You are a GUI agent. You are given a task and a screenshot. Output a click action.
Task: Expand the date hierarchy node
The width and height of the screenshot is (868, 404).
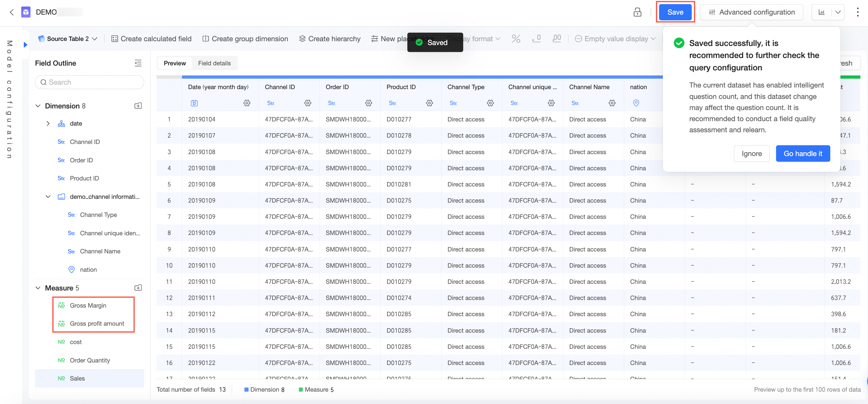pos(48,124)
